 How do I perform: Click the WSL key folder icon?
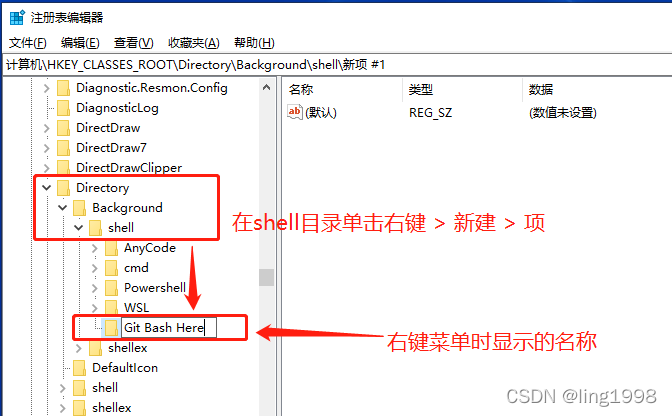(111, 308)
